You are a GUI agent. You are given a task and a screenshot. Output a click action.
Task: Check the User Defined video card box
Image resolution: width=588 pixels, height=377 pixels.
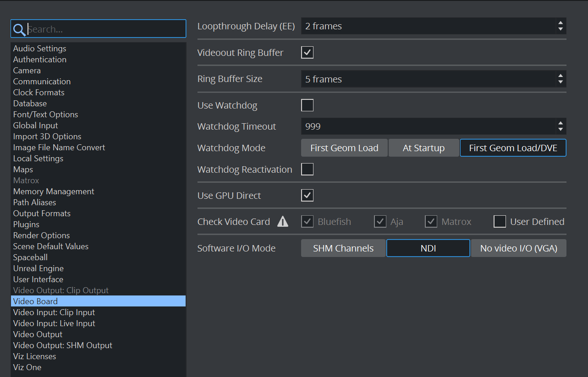pyautogui.click(x=500, y=222)
